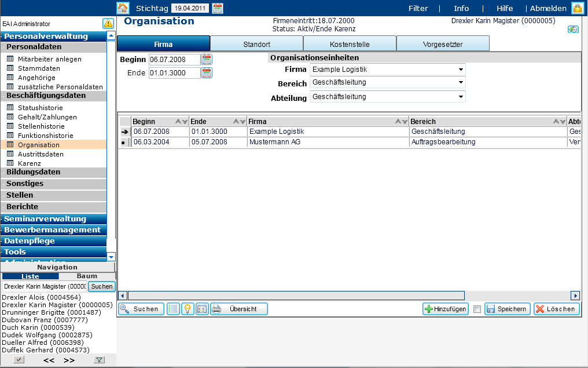Switch navigation to Baum view
588x368 pixels.
(87, 276)
